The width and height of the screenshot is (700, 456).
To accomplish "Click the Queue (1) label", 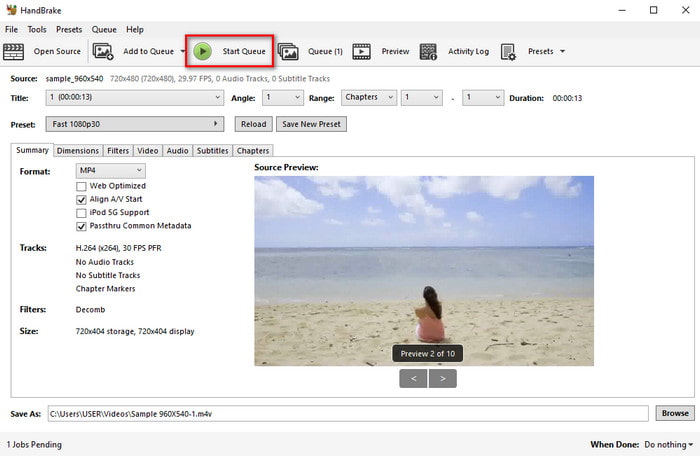I will (325, 51).
